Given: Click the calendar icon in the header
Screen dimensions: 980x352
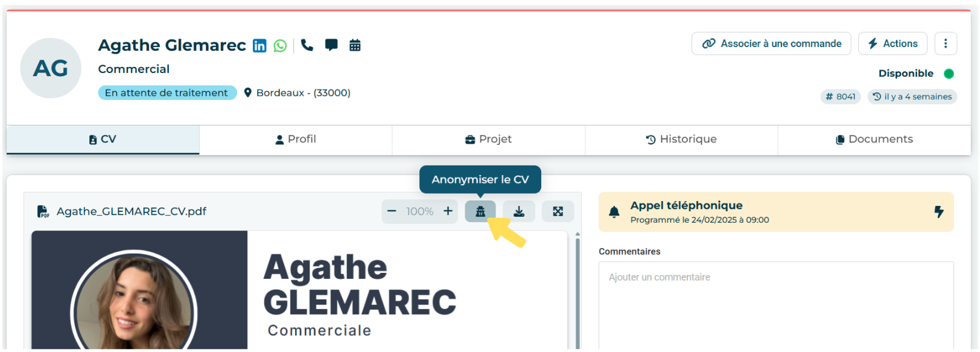Looking at the screenshot, I should (355, 45).
